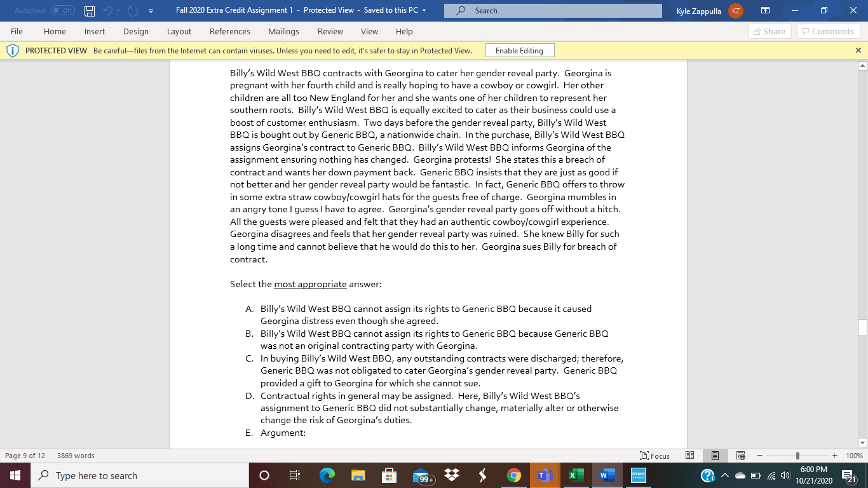Switch to the Review ribbon tab

[330, 31]
